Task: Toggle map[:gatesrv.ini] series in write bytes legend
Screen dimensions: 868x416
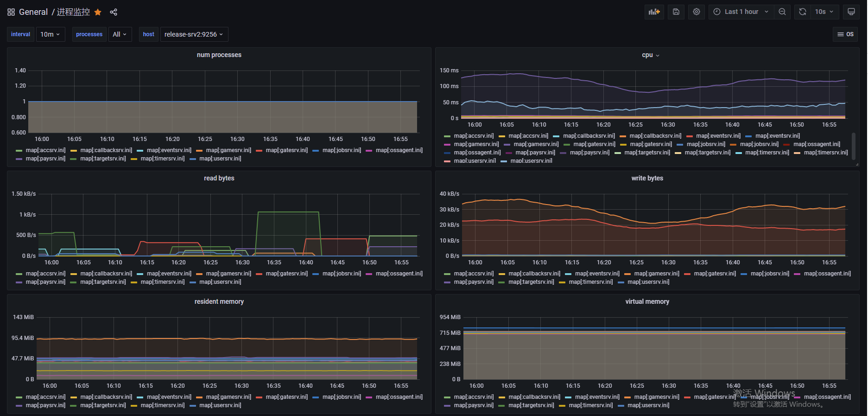Action: click(715, 274)
